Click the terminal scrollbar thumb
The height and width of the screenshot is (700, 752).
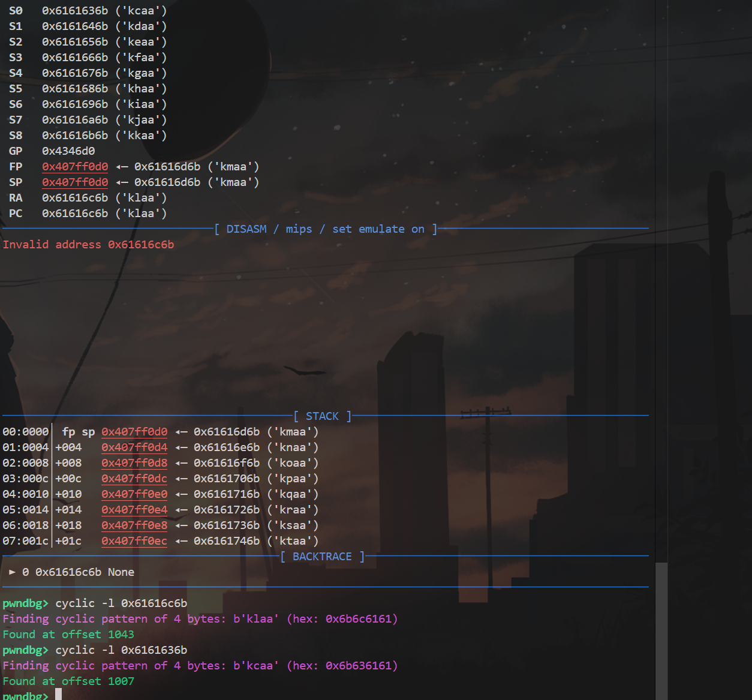(661, 631)
